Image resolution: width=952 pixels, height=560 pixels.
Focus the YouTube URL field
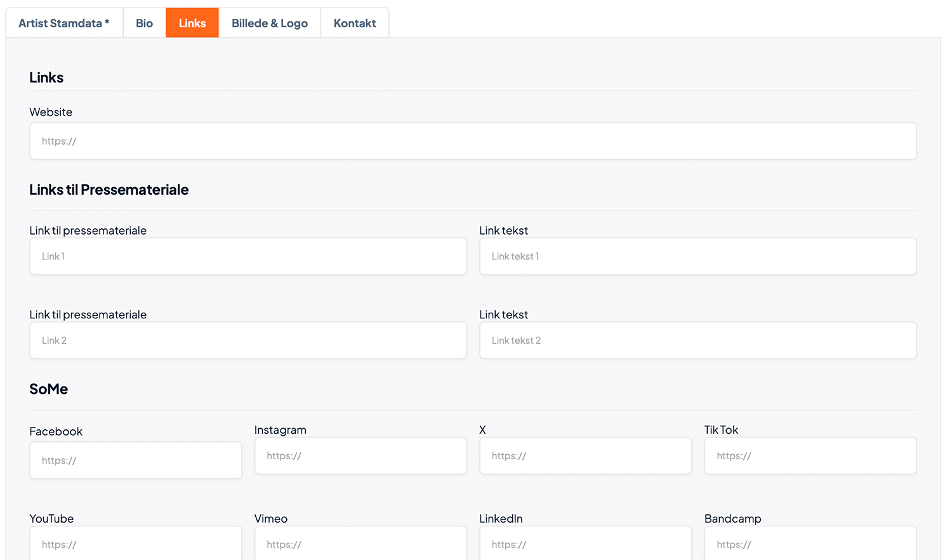tap(136, 544)
